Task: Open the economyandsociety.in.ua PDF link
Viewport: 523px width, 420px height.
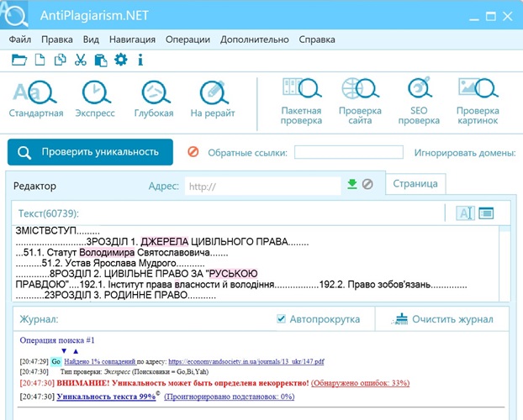Action: [246, 361]
